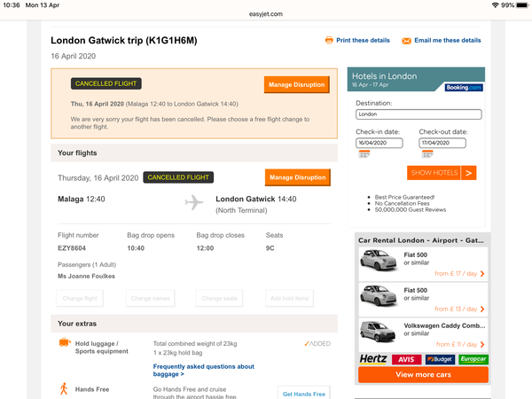532x399 pixels.
Task: Click the Booking.com logo in the hotels panel
Action: click(x=464, y=88)
